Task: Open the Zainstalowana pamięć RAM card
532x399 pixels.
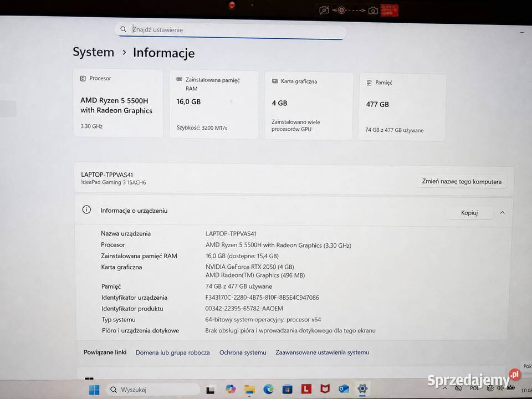Action: pos(214,105)
